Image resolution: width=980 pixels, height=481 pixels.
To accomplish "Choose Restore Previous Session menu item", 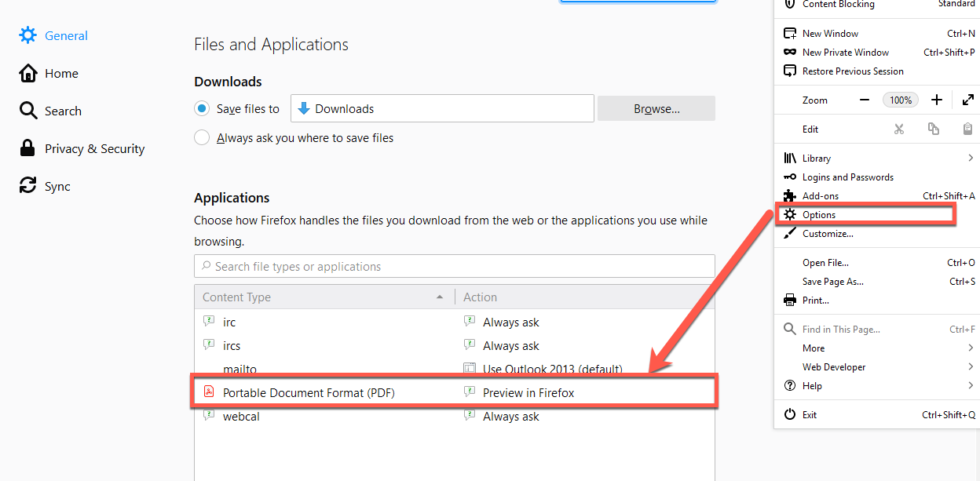I will [877, 71].
